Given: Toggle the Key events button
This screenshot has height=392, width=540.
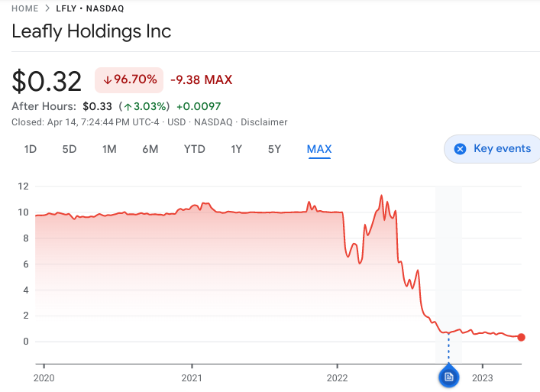Looking at the screenshot, I should coord(492,149).
